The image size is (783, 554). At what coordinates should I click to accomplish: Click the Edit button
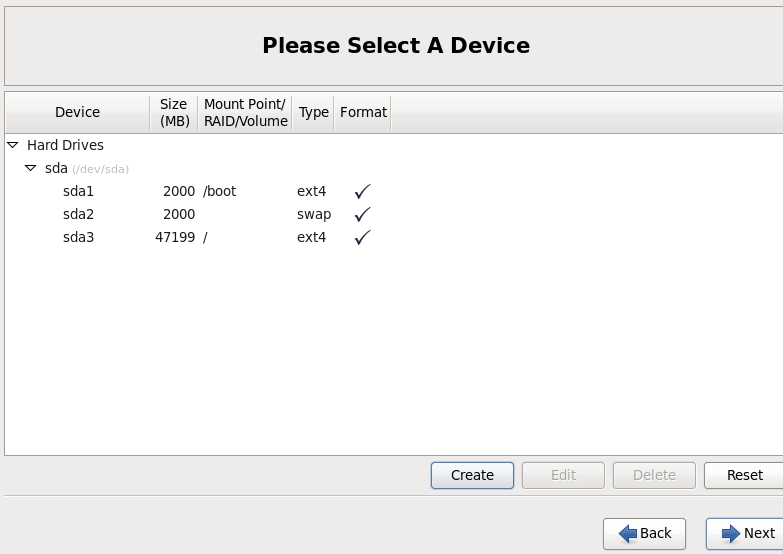coord(563,475)
